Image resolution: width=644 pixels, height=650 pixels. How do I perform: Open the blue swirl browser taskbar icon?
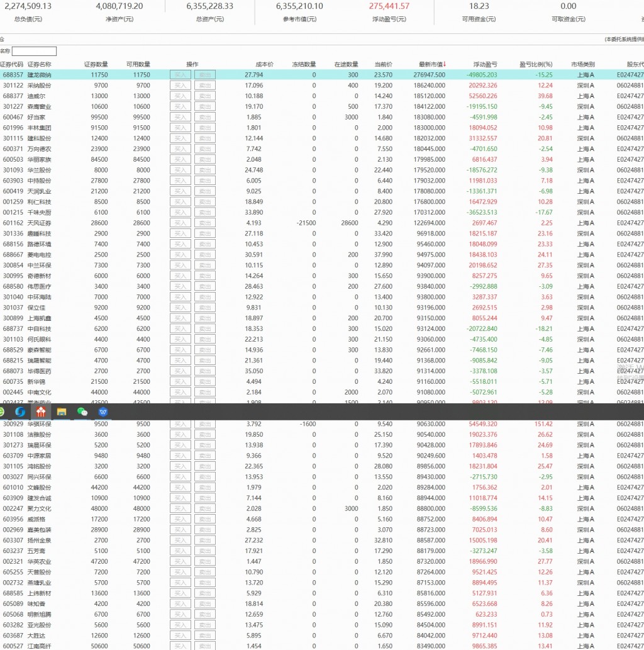tap(20, 412)
